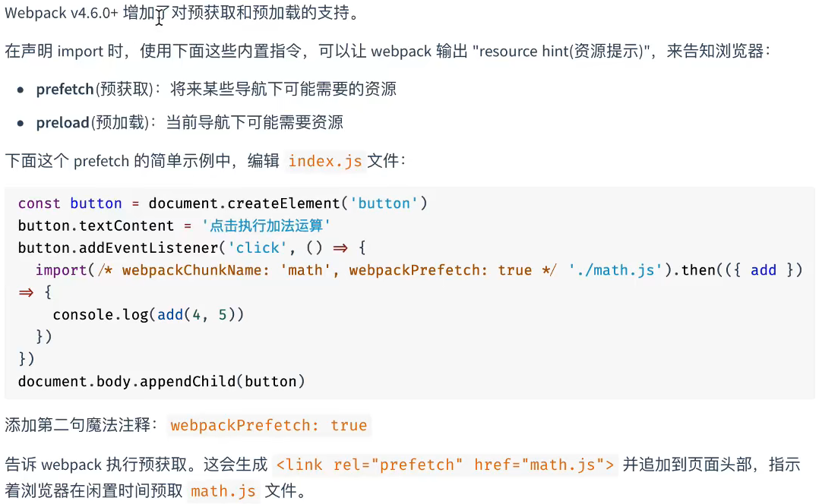Click the '点击执行加法运算' string literal
The width and height of the screenshot is (819, 504).
pyautogui.click(x=266, y=225)
